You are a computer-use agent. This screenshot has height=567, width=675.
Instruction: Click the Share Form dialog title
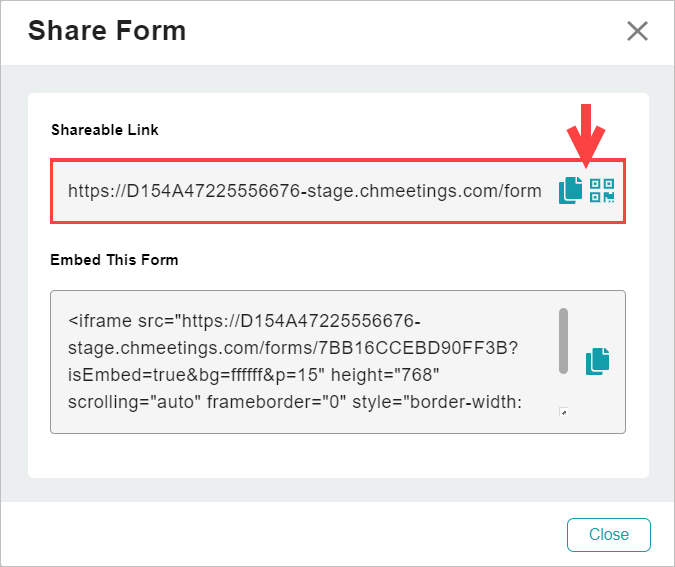tap(107, 31)
